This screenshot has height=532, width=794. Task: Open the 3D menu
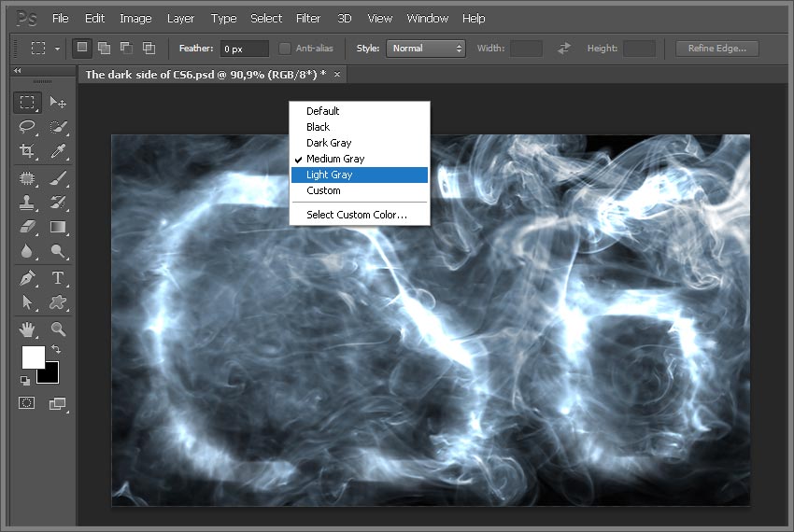[x=345, y=19]
